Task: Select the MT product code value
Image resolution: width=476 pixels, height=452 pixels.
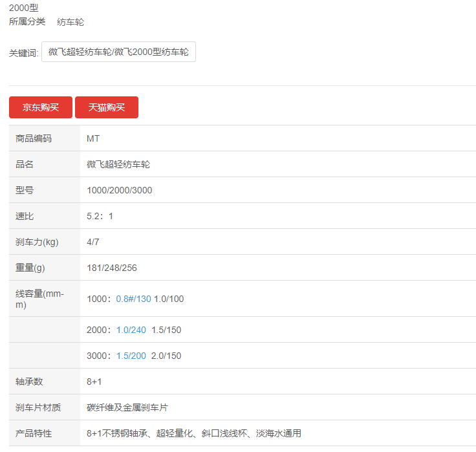Action: 93,139
